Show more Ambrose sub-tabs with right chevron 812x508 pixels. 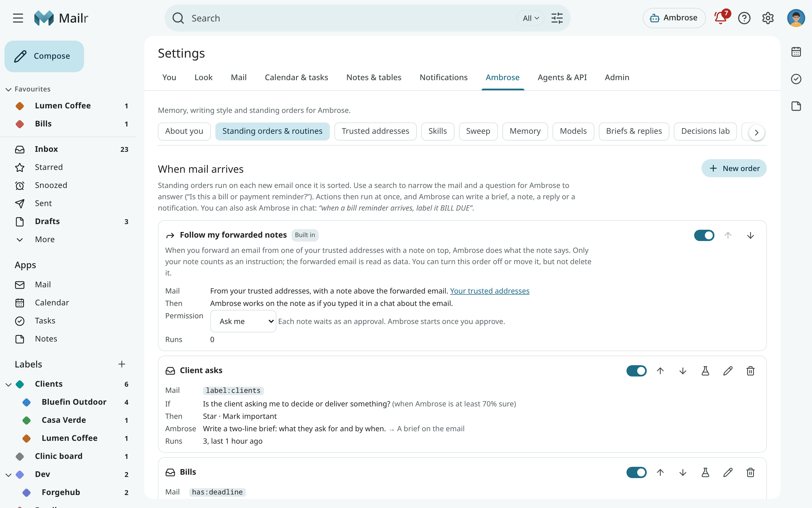coord(756,132)
